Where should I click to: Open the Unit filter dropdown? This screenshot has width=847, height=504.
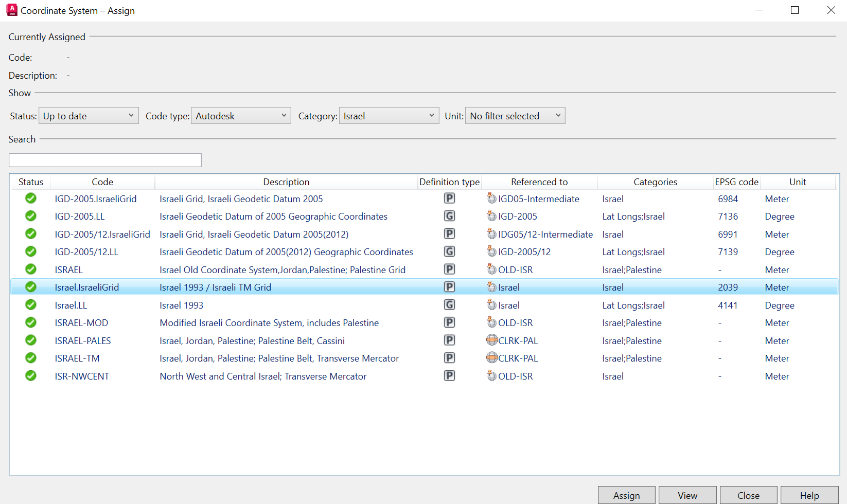(515, 115)
